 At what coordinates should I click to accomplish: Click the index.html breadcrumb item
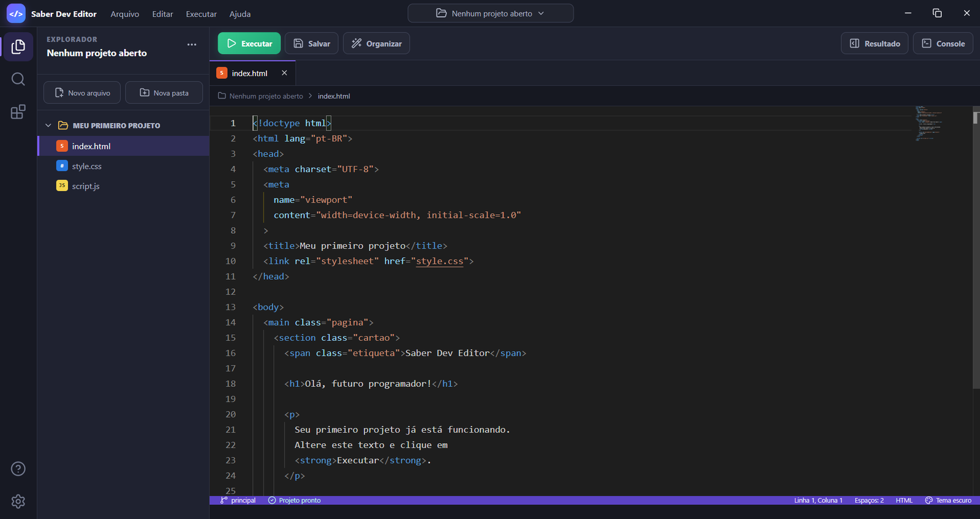pos(334,96)
